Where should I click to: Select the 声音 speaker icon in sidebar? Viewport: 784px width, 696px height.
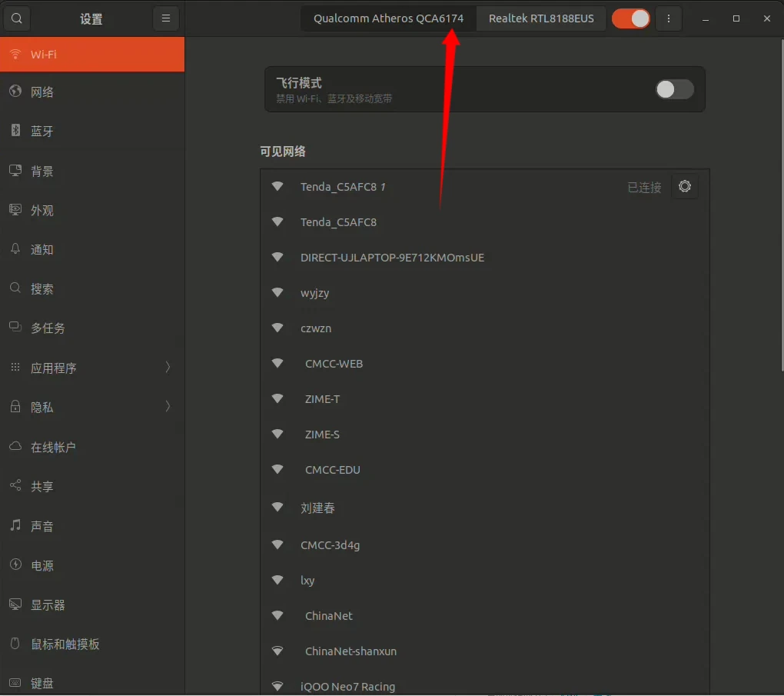pyautogui.click(x=16, y=525)
